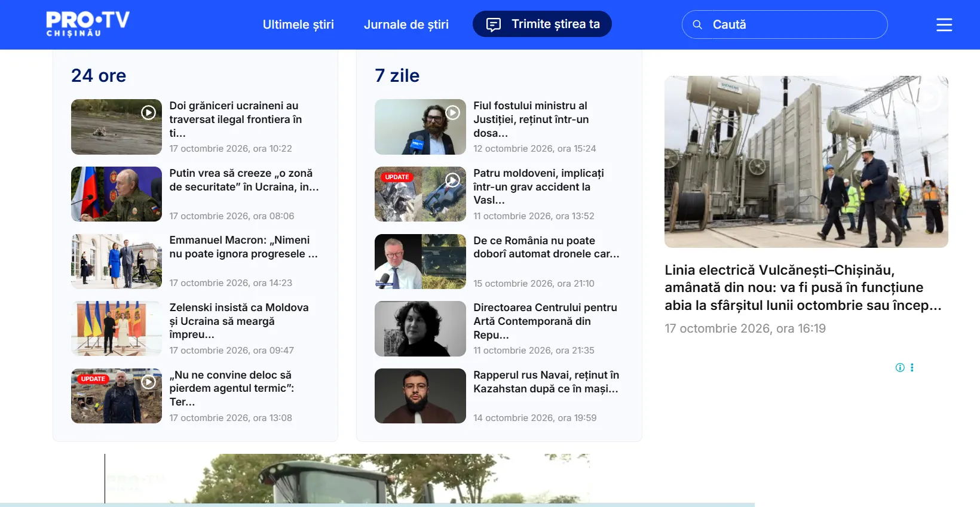980x507 pixels.
Task: Play video icon on Moldovans accident thumbnail
Action: pyautogui.click(x=453, y=180)
